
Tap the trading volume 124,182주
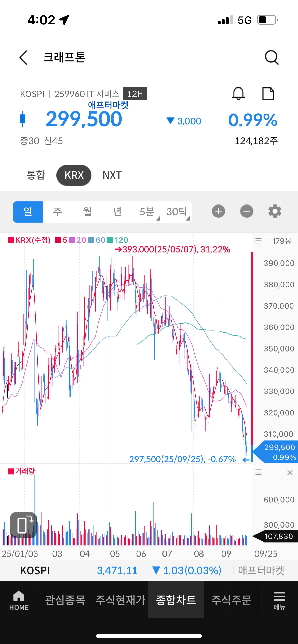click(x=256, y=141)
